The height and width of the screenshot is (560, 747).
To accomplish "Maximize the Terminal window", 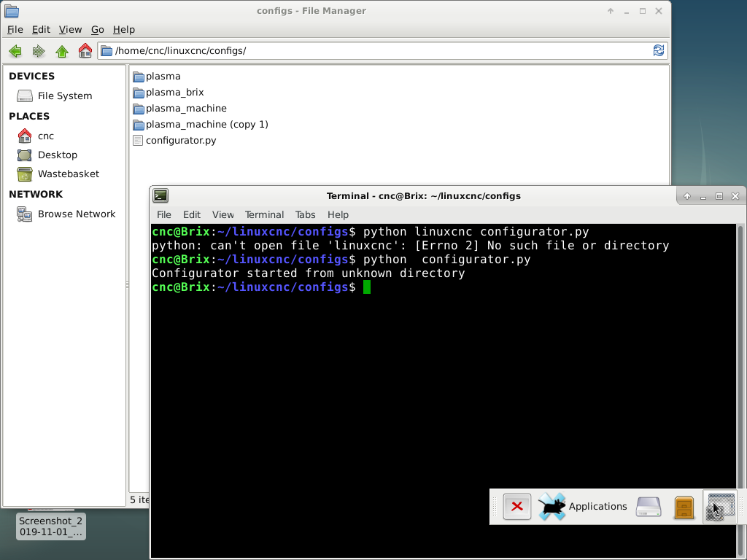I will 719,196.
